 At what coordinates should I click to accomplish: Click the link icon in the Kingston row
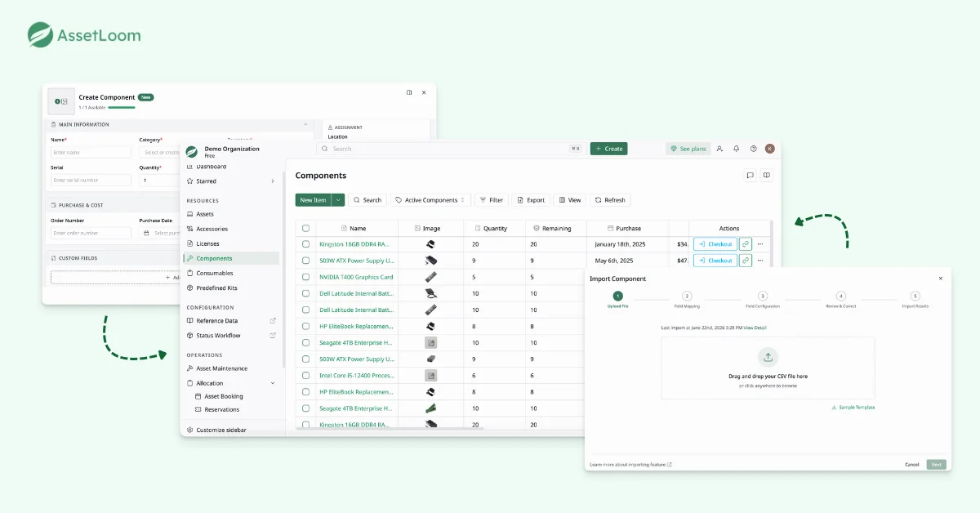745,244
